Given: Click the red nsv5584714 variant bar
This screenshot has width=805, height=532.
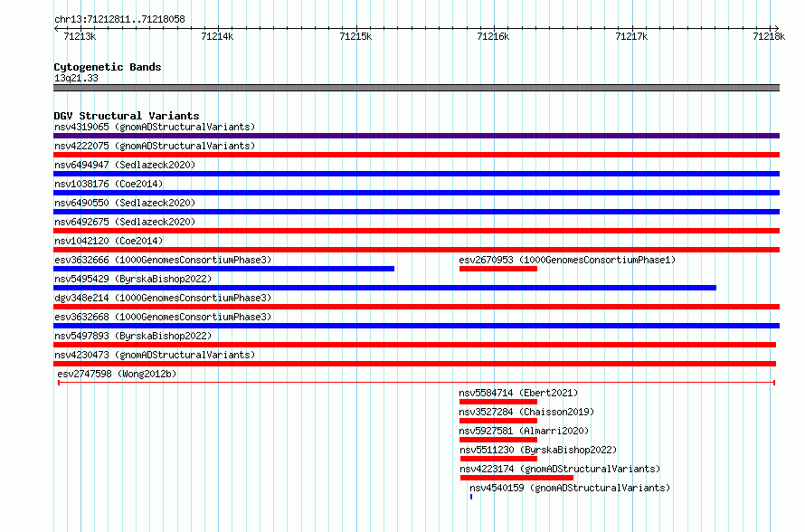Looking at the screenshot, I should [498, 402].
